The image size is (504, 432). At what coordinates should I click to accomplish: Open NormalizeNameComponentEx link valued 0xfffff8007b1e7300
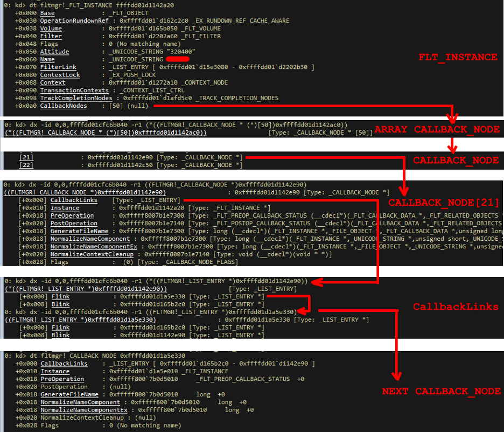point(94,247)
